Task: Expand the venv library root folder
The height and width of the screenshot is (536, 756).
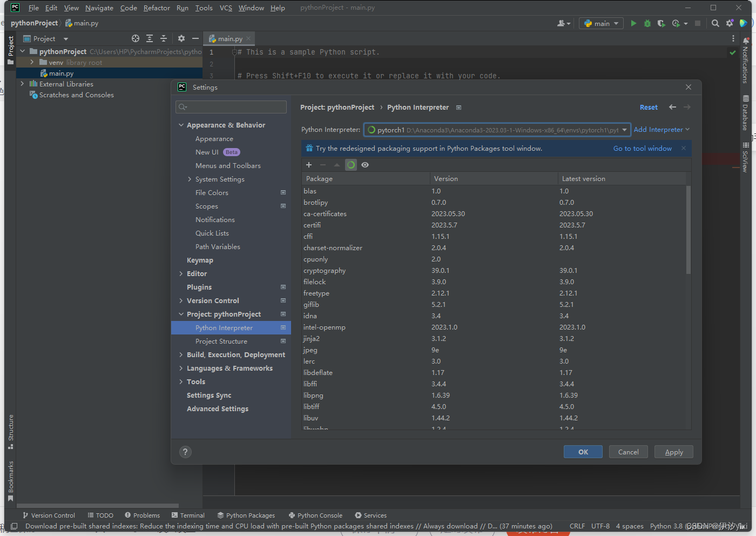Action: click(x=32, y=63)
